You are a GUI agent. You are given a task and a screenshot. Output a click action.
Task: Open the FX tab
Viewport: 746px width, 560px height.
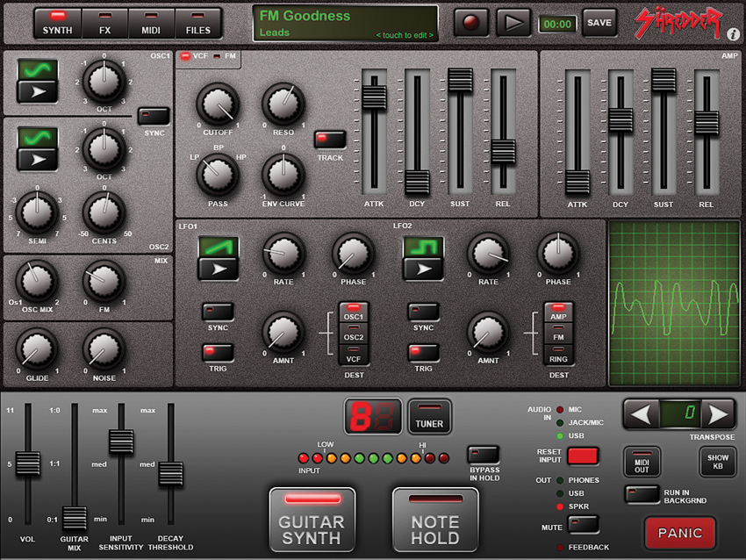coord(104,24)
